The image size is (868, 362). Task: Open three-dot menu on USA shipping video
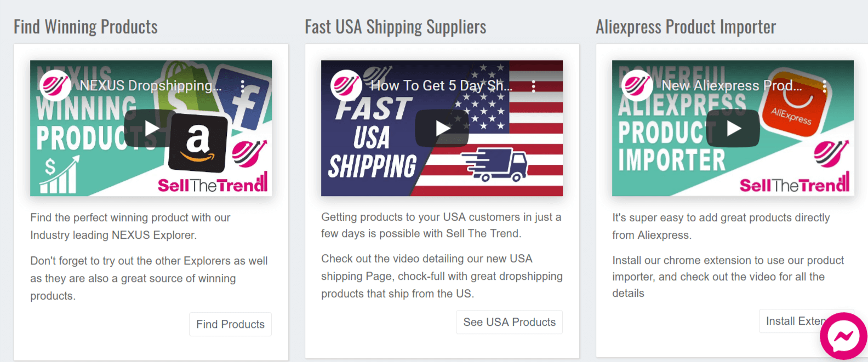coord(533,86)
